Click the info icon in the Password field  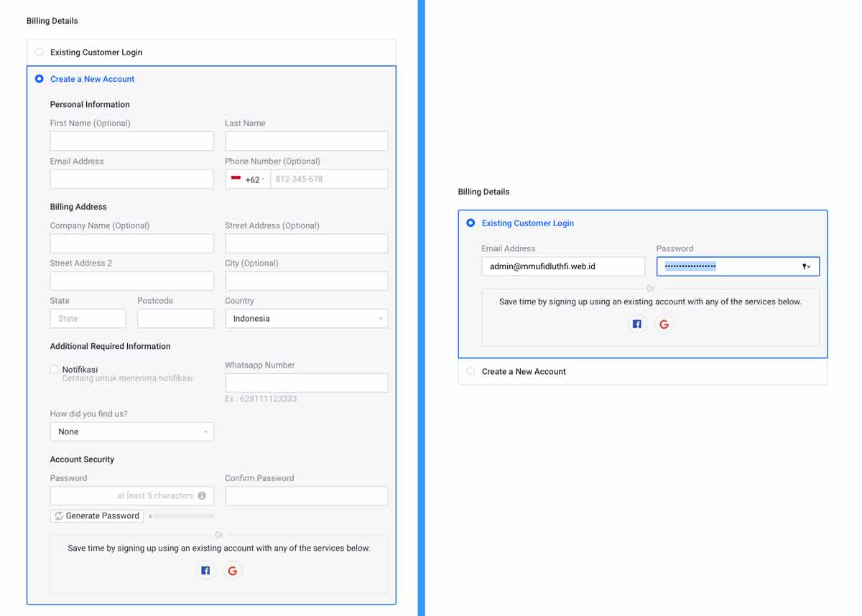coord(202,495)
